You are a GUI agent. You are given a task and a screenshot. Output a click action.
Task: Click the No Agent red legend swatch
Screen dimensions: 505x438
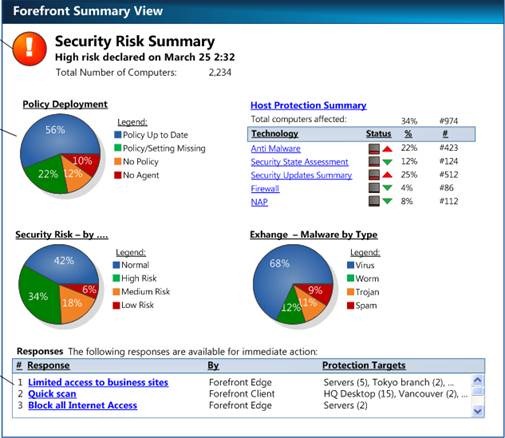coord(118,175)
